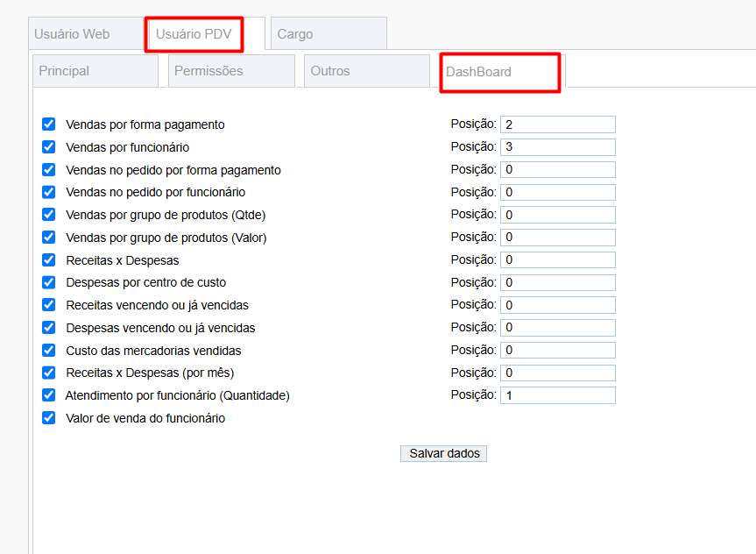Focus Posição field for Vendas por funcionário
This screenshot has height=554, width=756.
pyautogui.click(x=558, y=147)
